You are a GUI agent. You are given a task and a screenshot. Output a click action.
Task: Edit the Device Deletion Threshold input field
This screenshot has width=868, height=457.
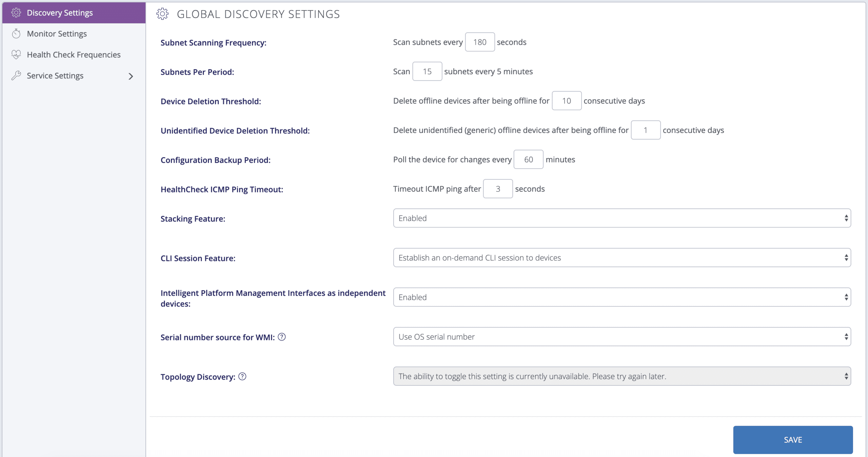[x=566, y=100]
